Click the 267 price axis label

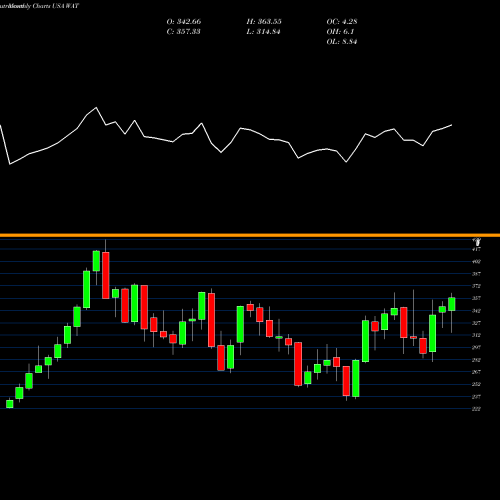477,372
